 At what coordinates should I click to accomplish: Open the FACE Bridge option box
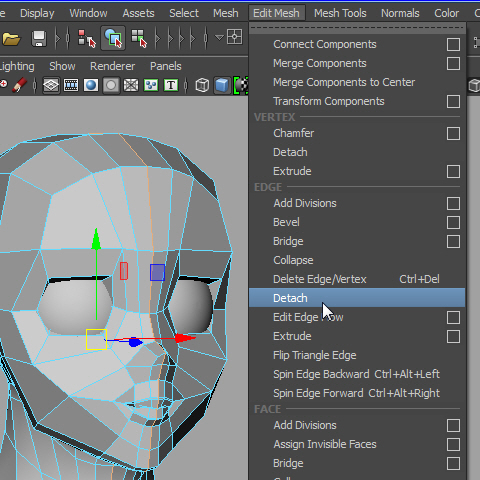coord(453,463)
